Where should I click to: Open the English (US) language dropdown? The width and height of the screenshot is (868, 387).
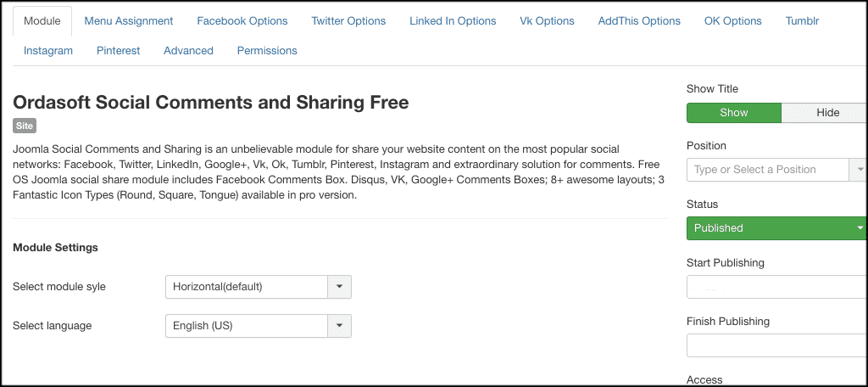[x=258, y=325]
